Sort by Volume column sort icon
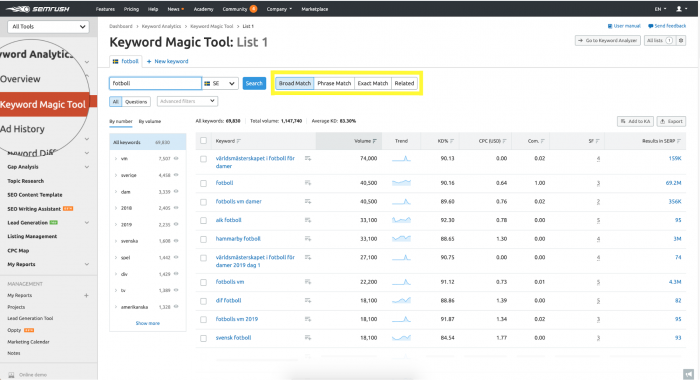 [x=375, y=141]
